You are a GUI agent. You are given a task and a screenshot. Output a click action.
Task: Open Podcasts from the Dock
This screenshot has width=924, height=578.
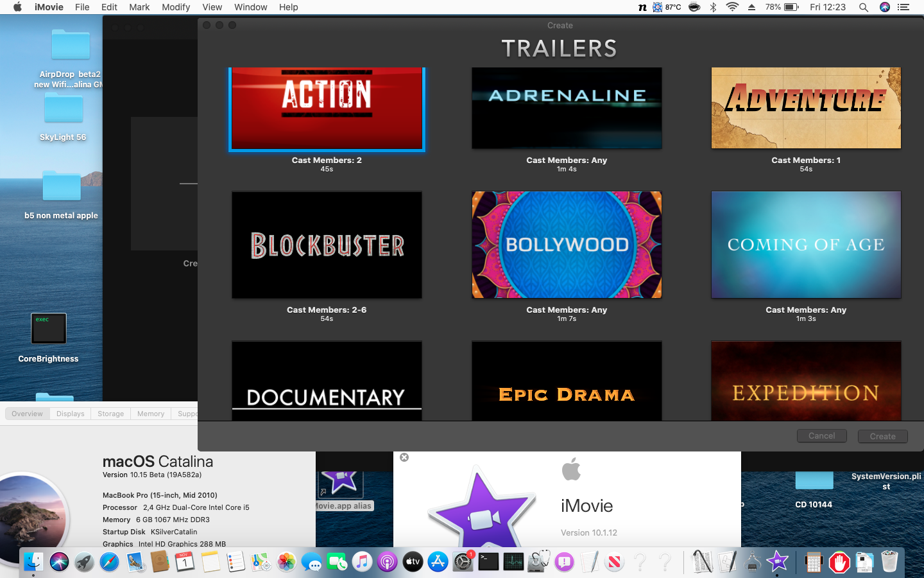coord(387,562)
